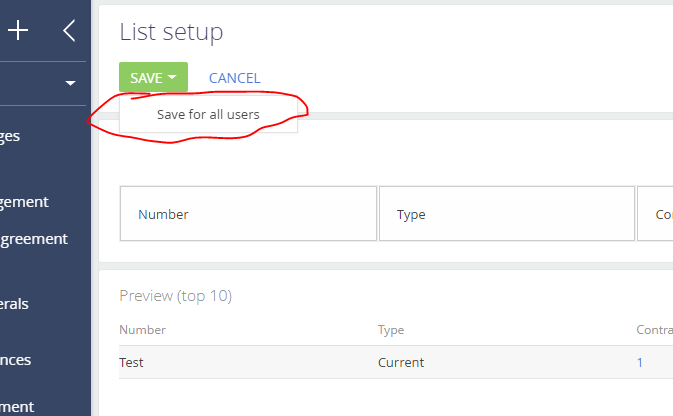Click the Current value in preview row

[x=401, y=362]
